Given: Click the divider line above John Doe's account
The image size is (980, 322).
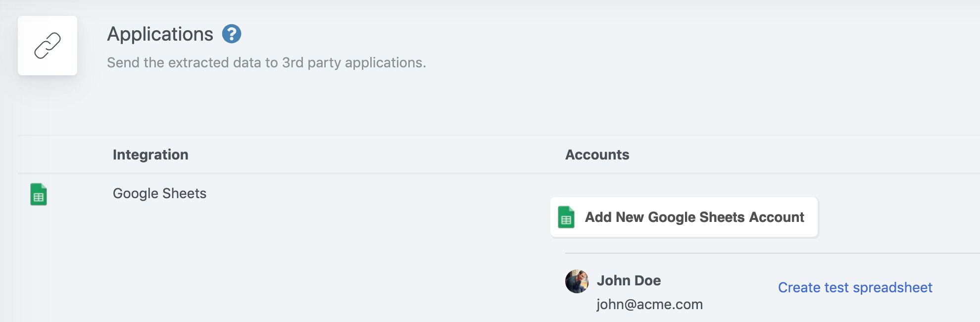Looking at the screenshot, I should (x=772, y=253).
